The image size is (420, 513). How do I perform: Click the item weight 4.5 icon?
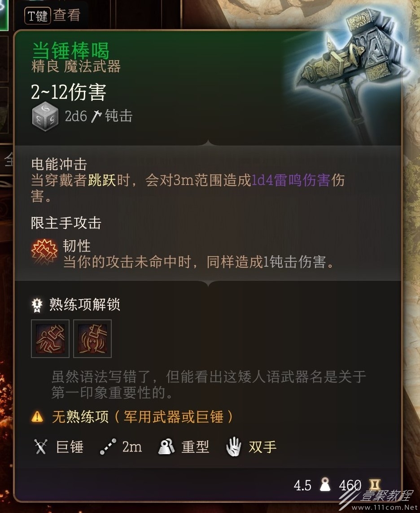(x=325, y=485)
